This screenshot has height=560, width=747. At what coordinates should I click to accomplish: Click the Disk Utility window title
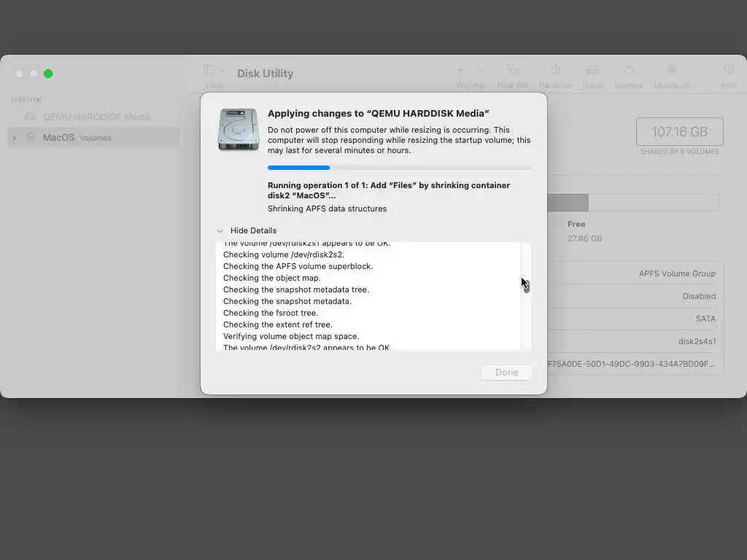click(x=266, y=74)
